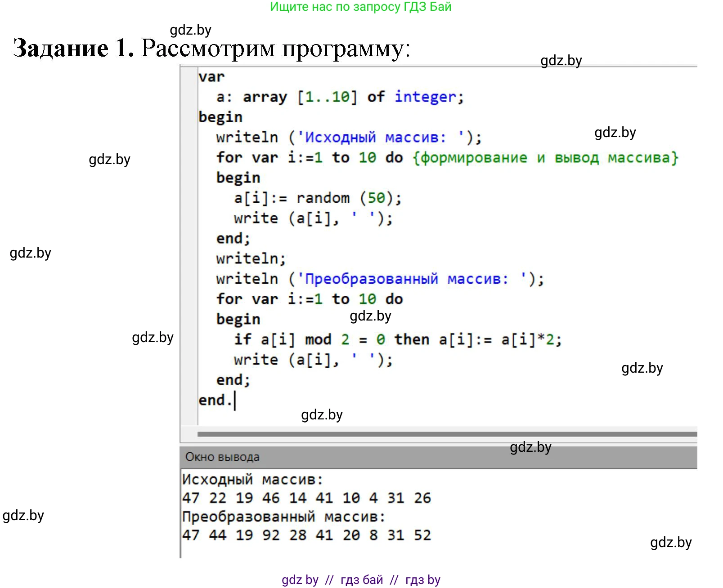Click the 'Задание 1.' heading

tap(74, 48)
